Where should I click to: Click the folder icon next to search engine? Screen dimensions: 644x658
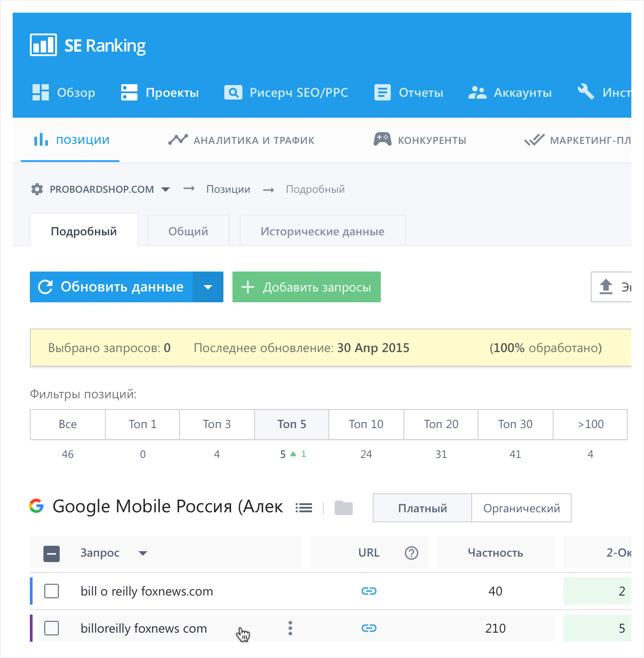343,508
